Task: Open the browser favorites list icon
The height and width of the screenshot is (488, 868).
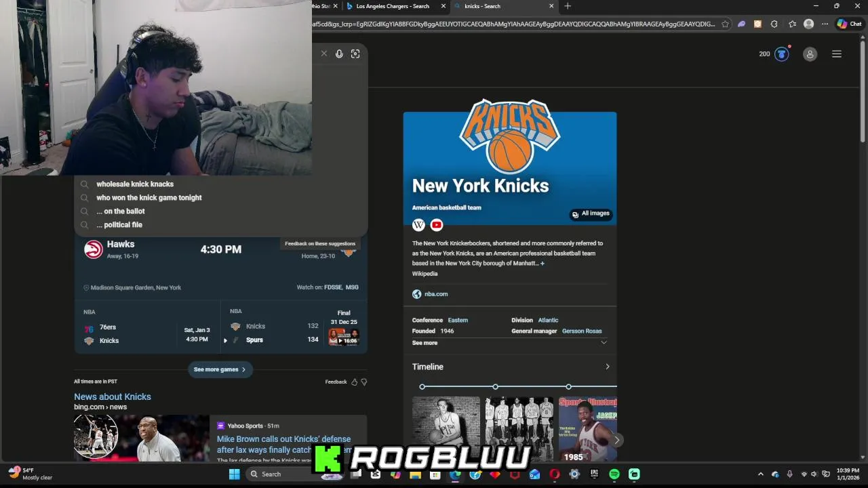Action: coord(792,24)
